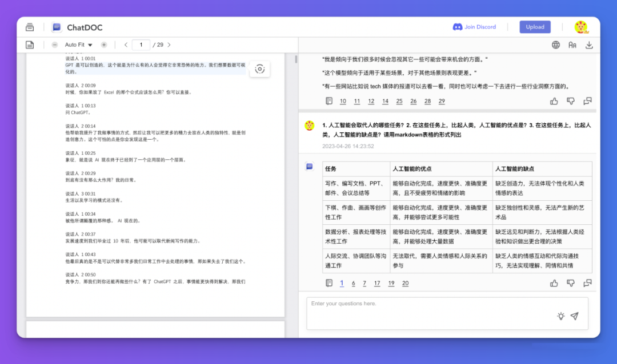Select the screenshot capture camera icon

pyautogui.click(x=260, y=68)
